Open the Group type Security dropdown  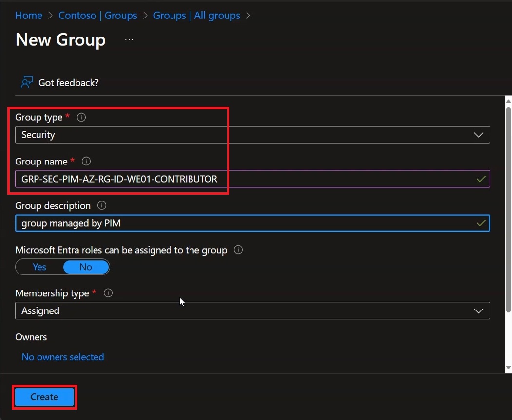[252, 135]
